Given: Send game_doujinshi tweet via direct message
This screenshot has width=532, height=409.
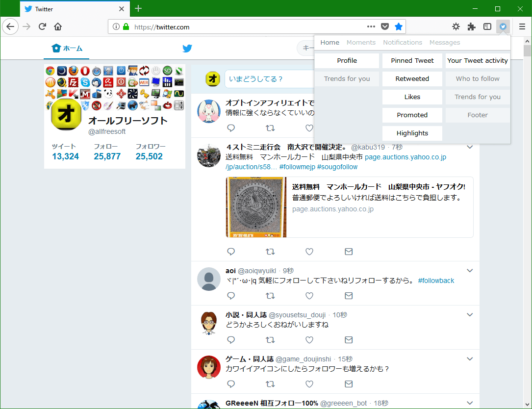Looking at the screenshot, I should (x=349, y=384).
